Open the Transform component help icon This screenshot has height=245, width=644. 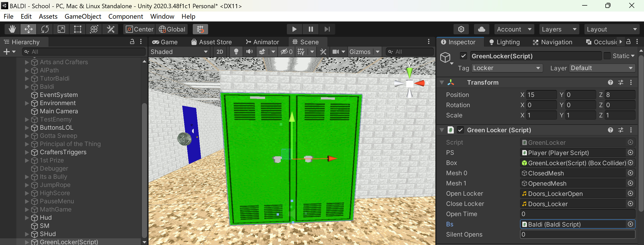[611, 82]
